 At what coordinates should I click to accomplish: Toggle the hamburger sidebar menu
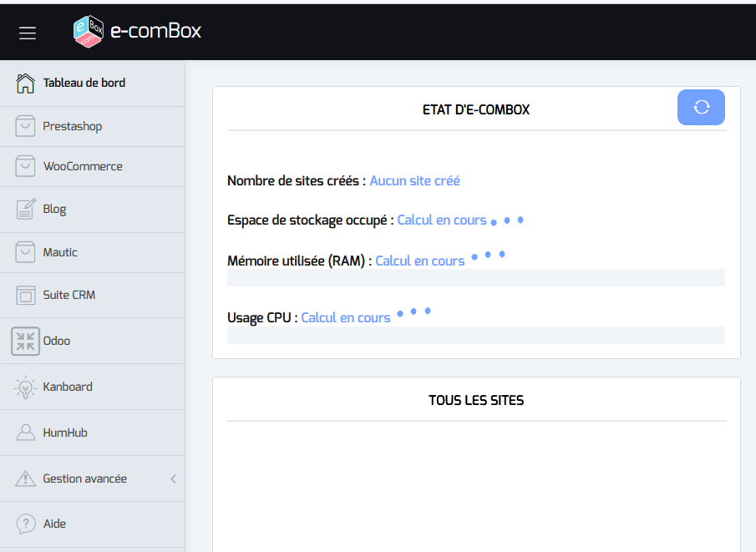pos(28,33)
